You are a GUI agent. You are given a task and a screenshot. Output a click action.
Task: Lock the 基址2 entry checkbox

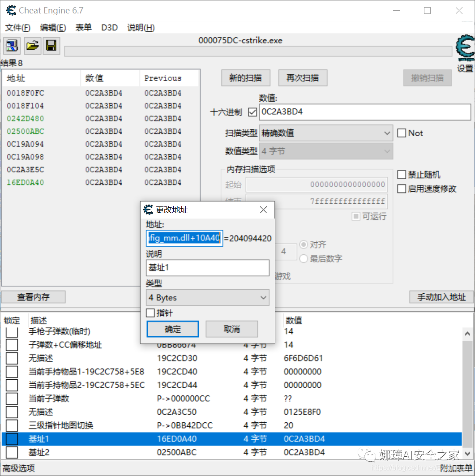12,452
